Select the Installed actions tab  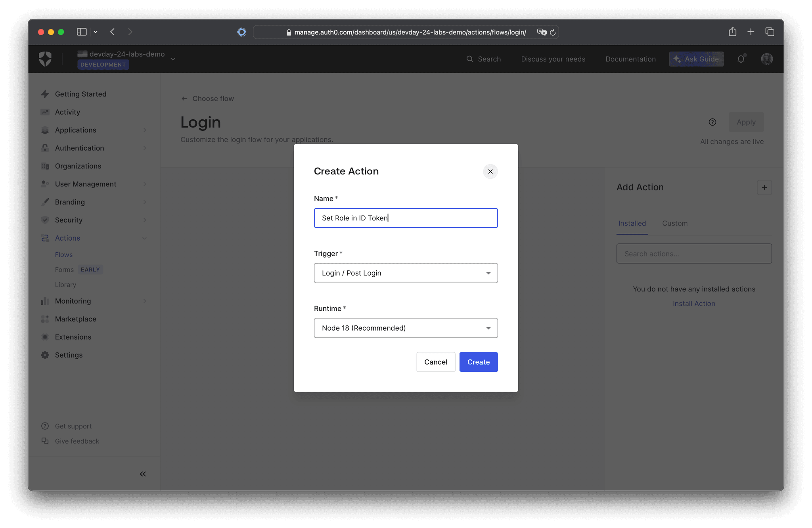(632, 223)
